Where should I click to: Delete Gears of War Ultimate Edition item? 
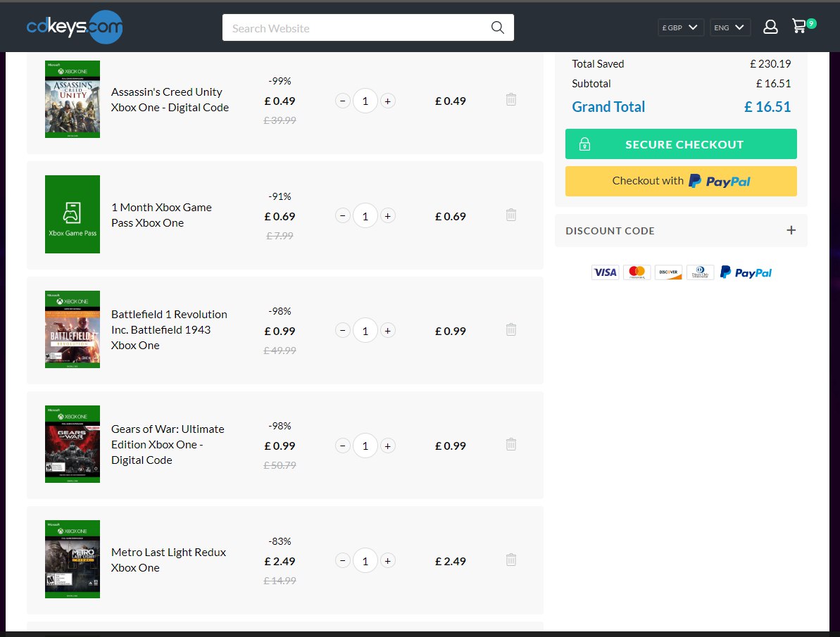(x=511, y=444)
